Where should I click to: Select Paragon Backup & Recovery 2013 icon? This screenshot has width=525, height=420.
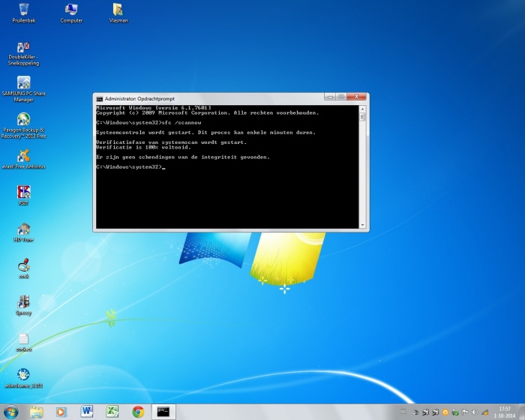23,125
